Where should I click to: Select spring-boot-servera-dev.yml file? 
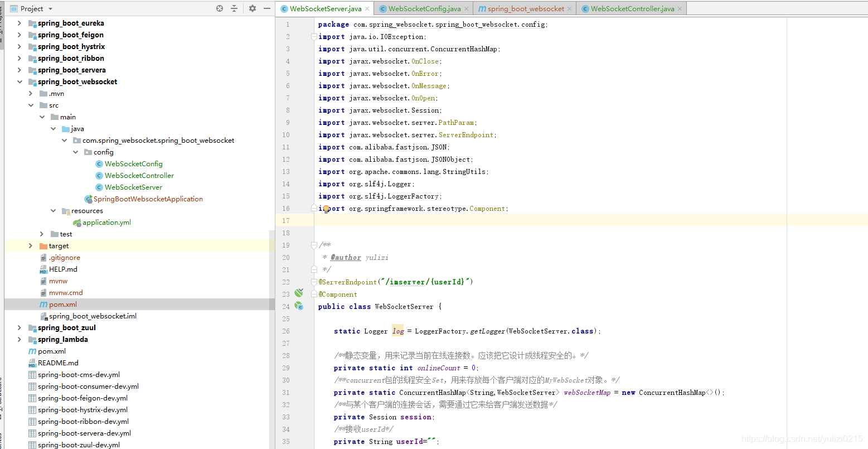click(x=84, y=433)
